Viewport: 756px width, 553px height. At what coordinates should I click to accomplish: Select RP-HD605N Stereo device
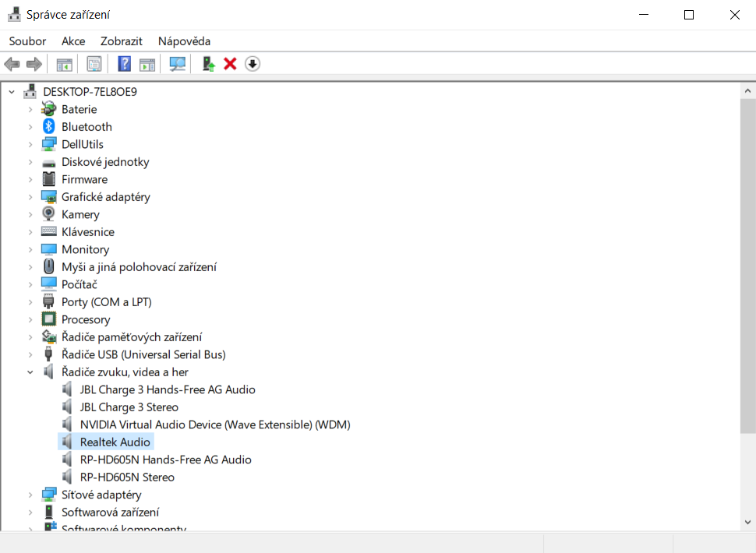(127, 477)
